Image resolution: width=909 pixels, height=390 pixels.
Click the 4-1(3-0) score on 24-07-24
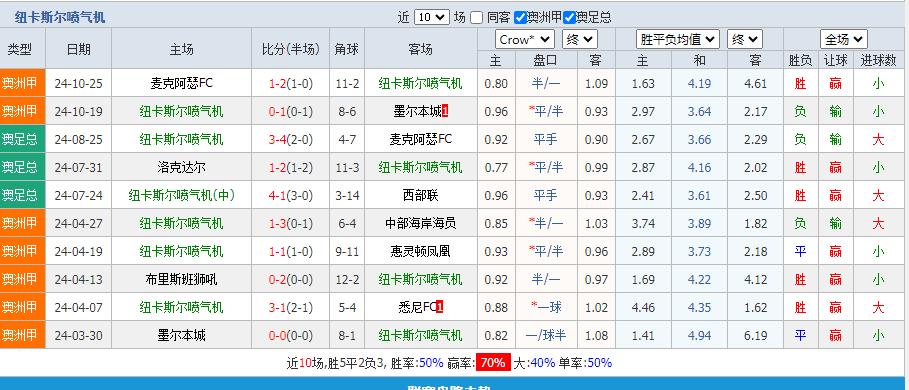(290, 195)
